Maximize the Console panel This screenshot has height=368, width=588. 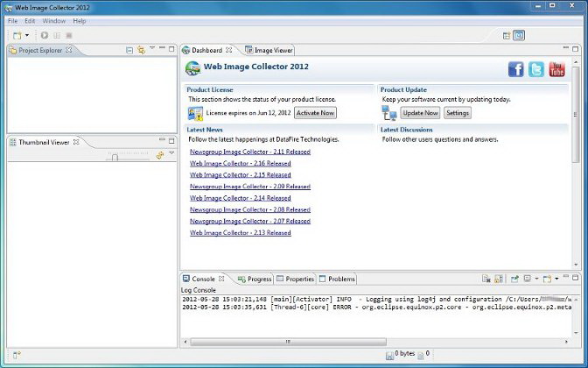[576, 278]
